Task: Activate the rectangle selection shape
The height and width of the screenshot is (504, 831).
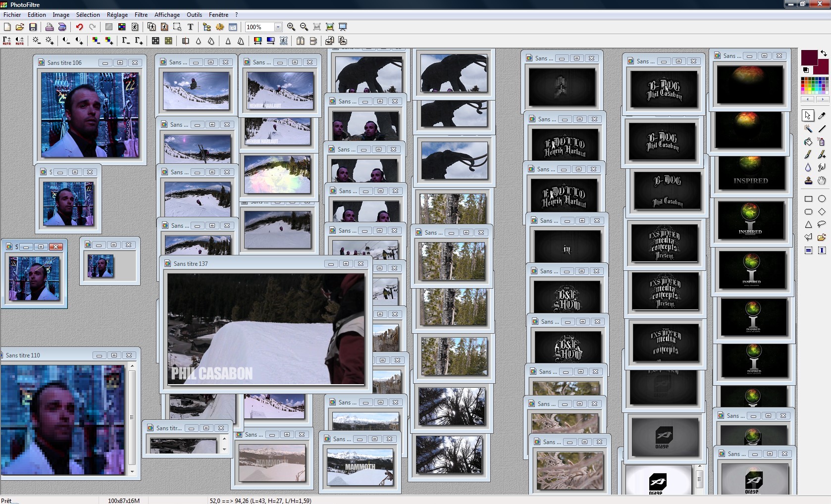Action: point(809,199)
